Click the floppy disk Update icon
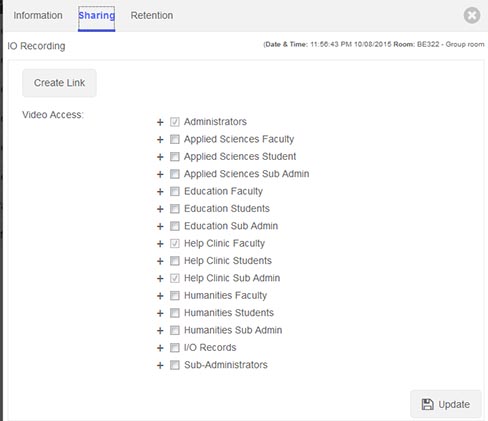This screenshot has width=488, height=421. point(427,404)
